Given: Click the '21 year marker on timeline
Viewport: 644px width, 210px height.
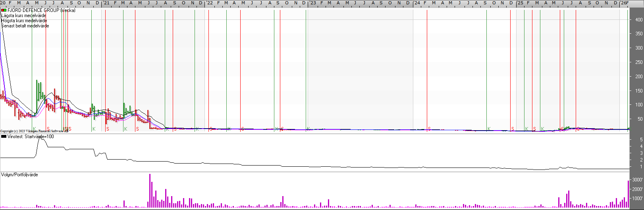Looking at the screenshot, I should 106,3.
